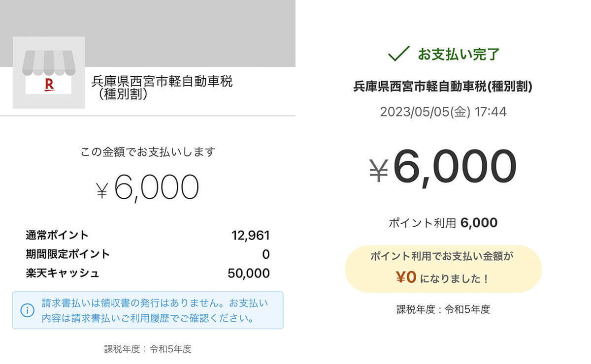Tap the large yen symbol on completion screen
The height and width of the screenshot is (364, 591).
point(379,170)
